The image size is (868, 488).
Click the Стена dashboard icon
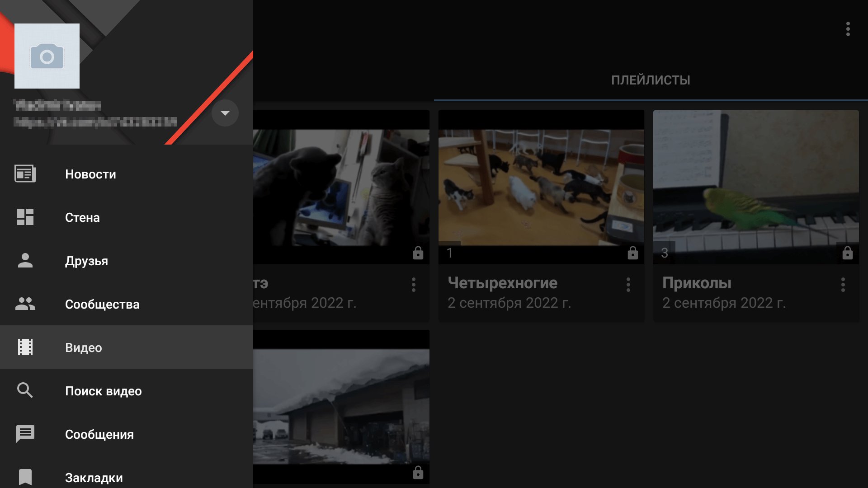(x=25, y=217)
